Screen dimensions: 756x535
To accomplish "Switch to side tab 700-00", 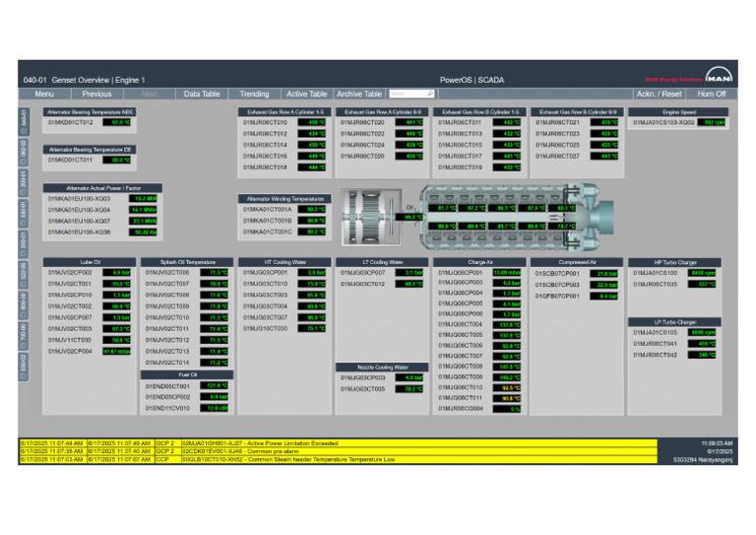I will (x=24, y=335).
